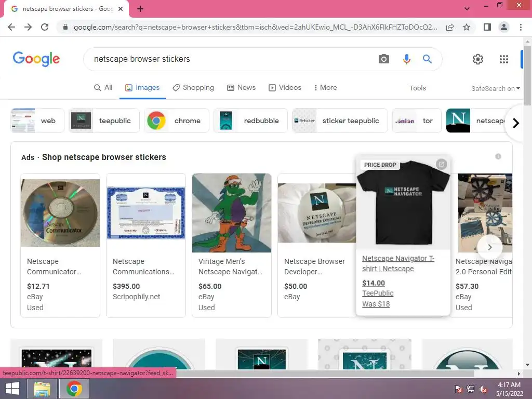This screenshot has width=532, height=399.
Task: Filter images by the tor chip
Action: click(x=417, y=121)
